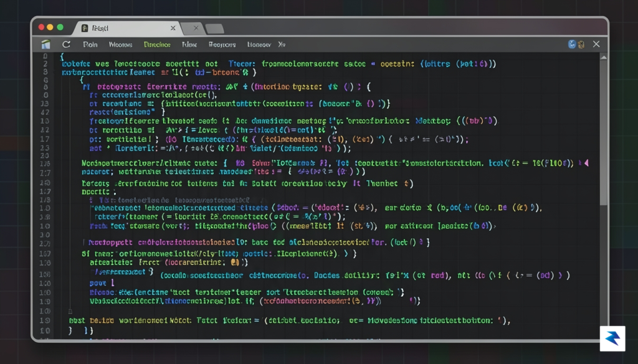Open the fifth toolbar menu "Heoyrors"
The image size is (638, 364).
tap(222, 44)
